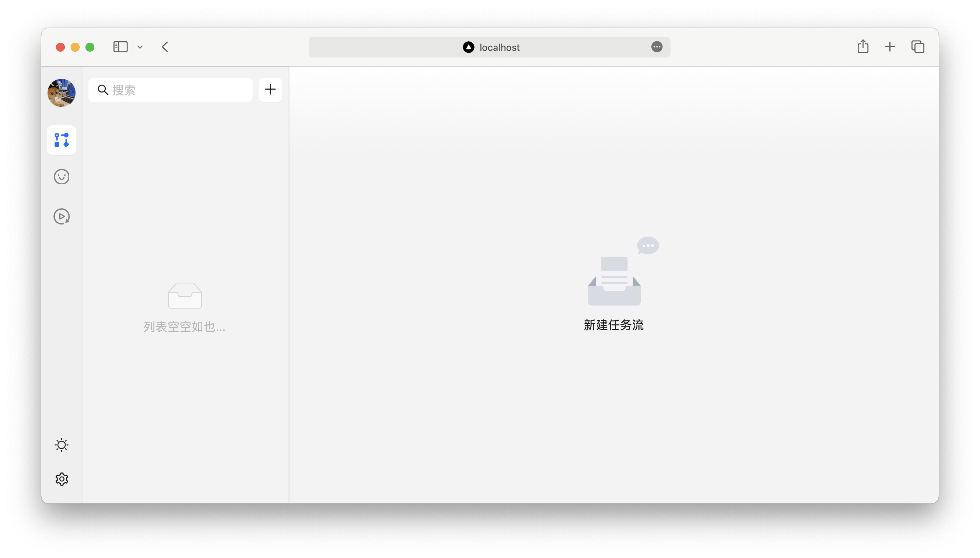Open a new browser tab with plus
The height and width of the screenshot is (558, 980).
coord(890,47)
